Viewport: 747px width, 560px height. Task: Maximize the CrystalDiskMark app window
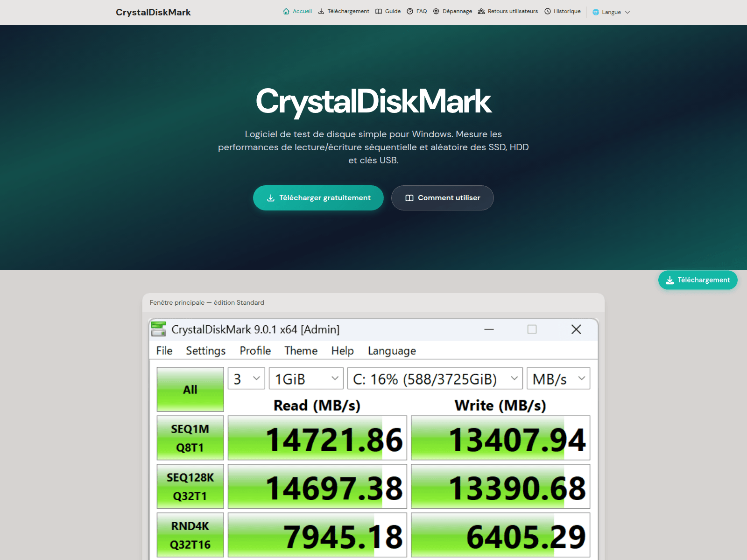tap(532, 329)
